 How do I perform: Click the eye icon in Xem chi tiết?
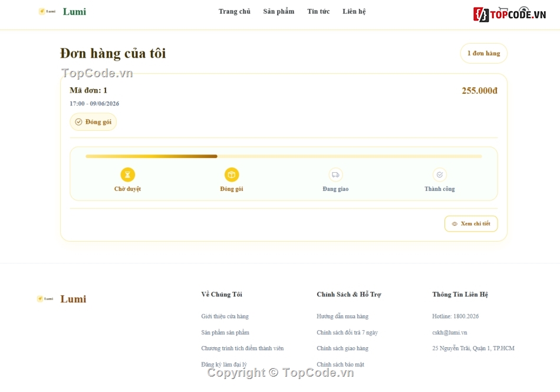point(454,224)
